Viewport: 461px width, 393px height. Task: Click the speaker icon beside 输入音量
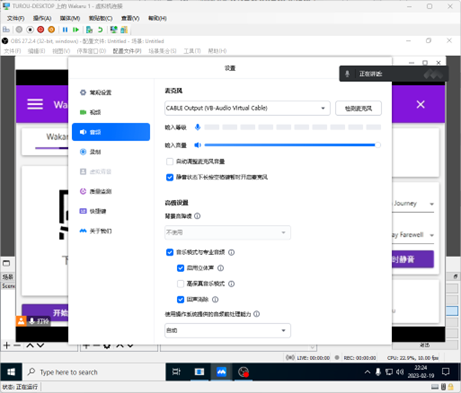tap(198, 145)
